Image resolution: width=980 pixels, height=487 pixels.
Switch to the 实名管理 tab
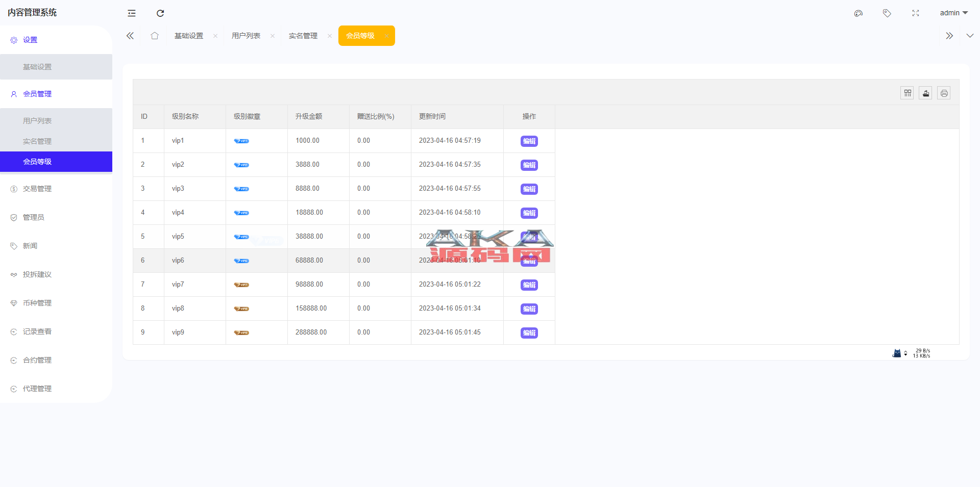coord(303,36)
